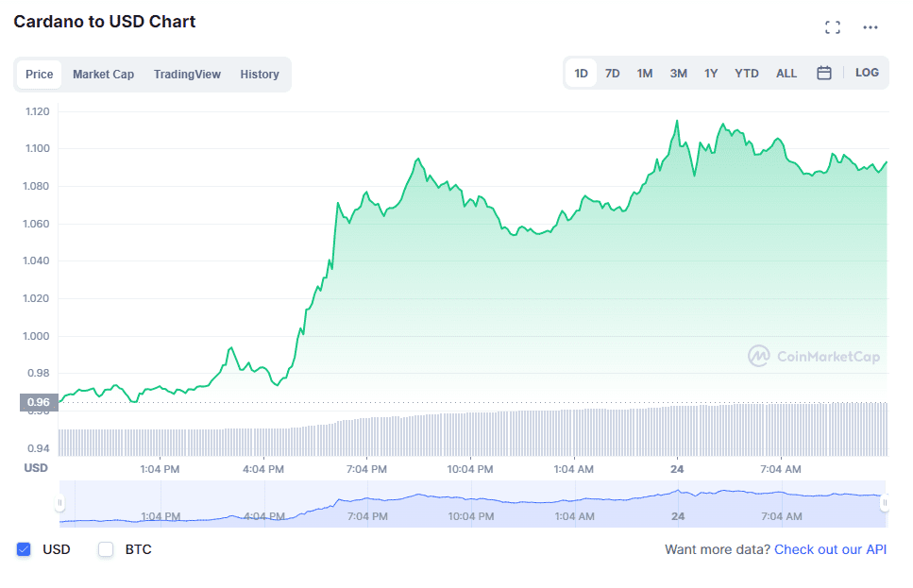The width and height of the screenshot is (913, 588).
Task: Open the calendar date picker
Action: (x=823, y=72)
